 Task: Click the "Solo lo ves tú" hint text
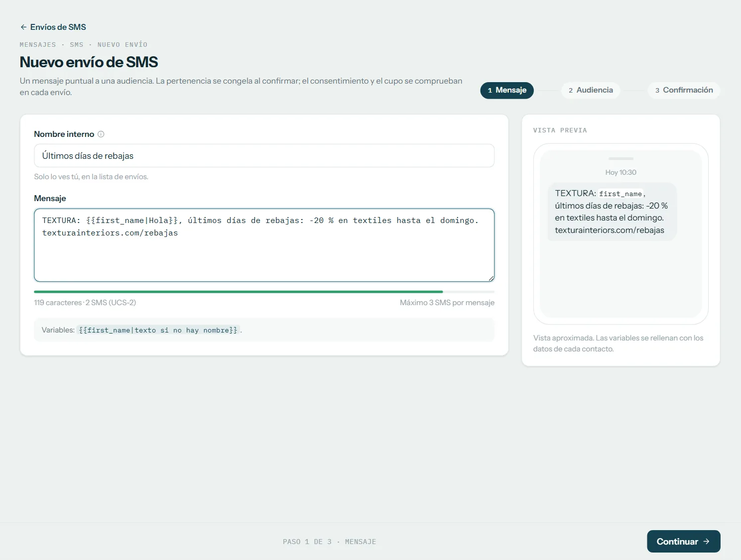click(x=91, y=177)
